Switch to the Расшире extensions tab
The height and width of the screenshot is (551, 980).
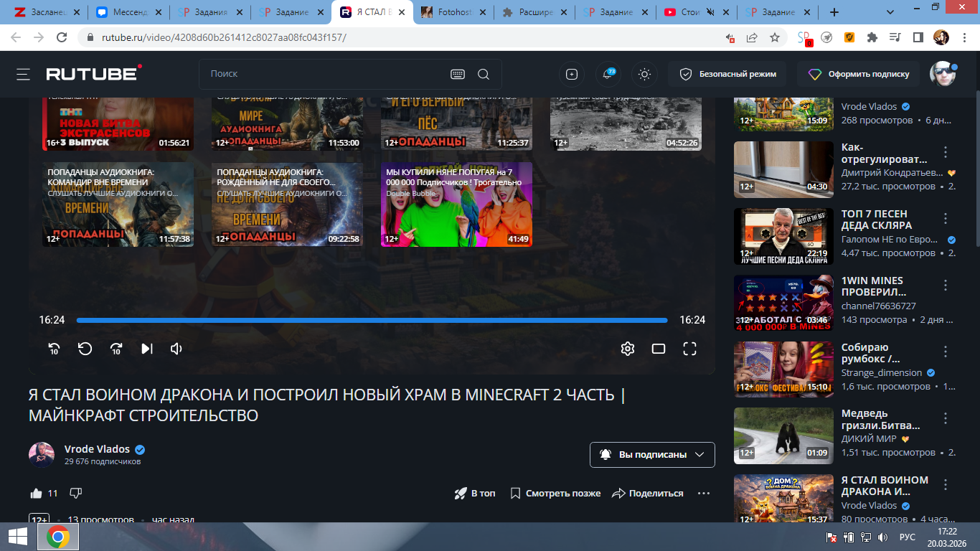(x=535, y=12)
